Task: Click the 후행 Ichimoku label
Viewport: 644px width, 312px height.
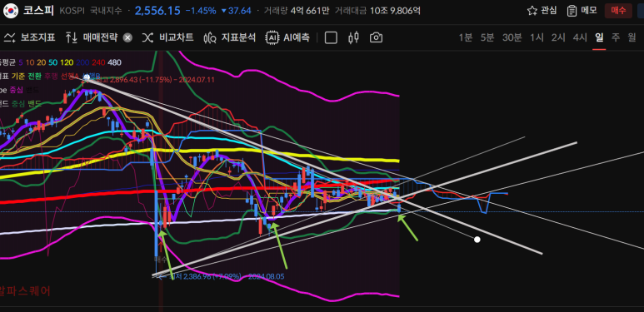Action: pos(51,76)
